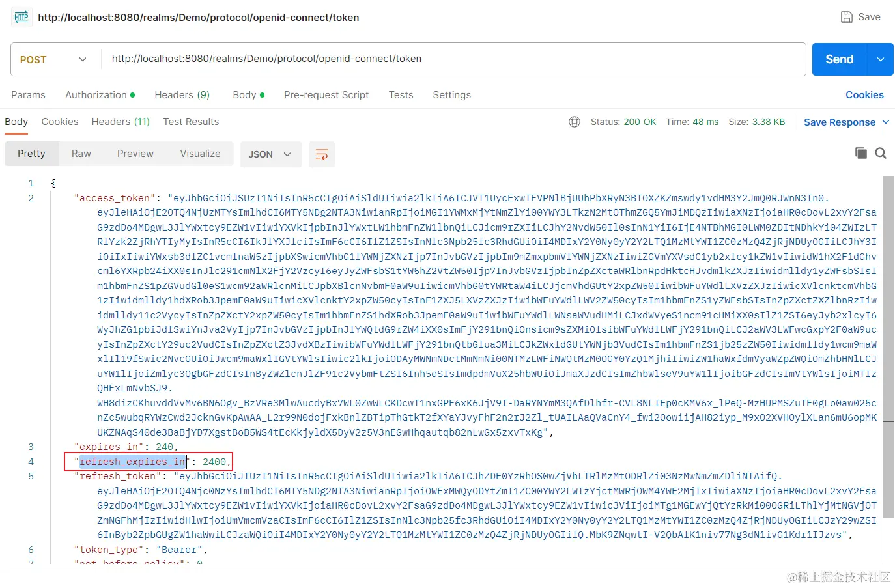895x588 pixels.
Task: Open the request Headers (9) tab
Action: (182, 95)
